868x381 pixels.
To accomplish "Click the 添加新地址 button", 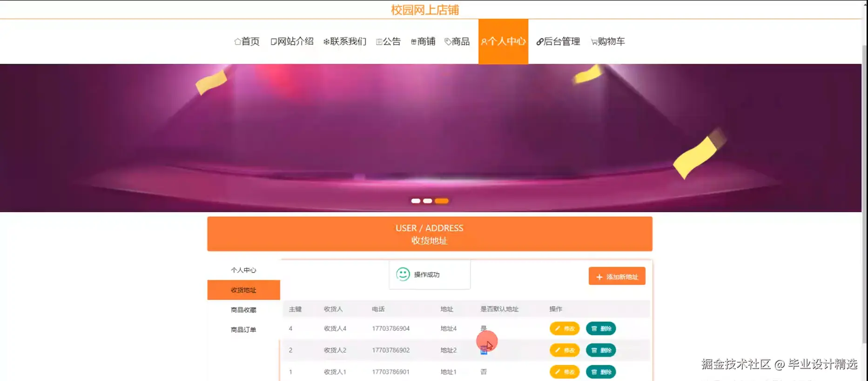I will (617, 276).
